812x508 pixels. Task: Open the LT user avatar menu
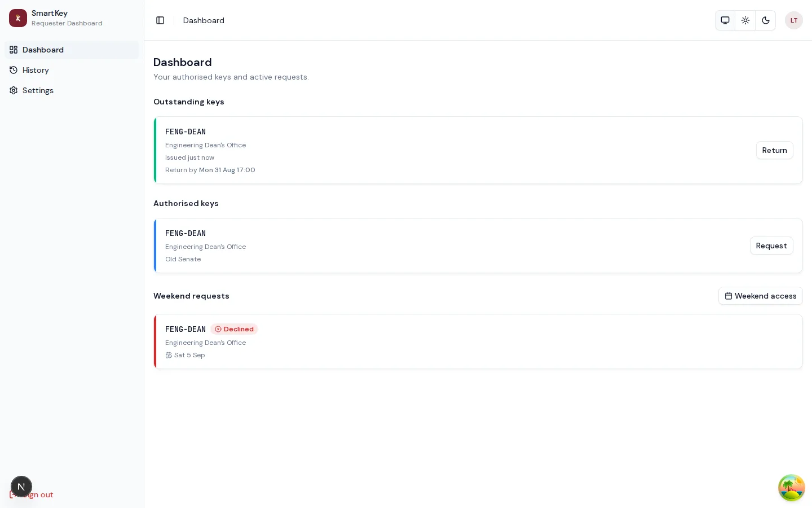[794, 20]
